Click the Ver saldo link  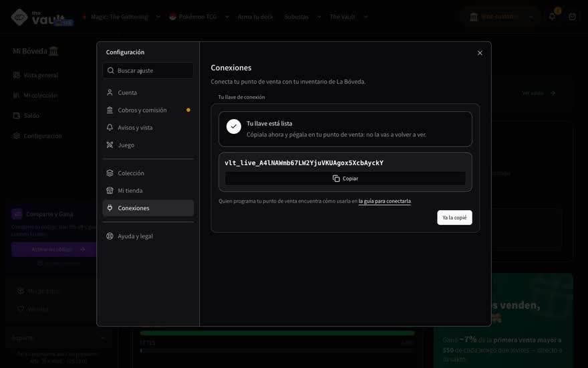point(539,93)
